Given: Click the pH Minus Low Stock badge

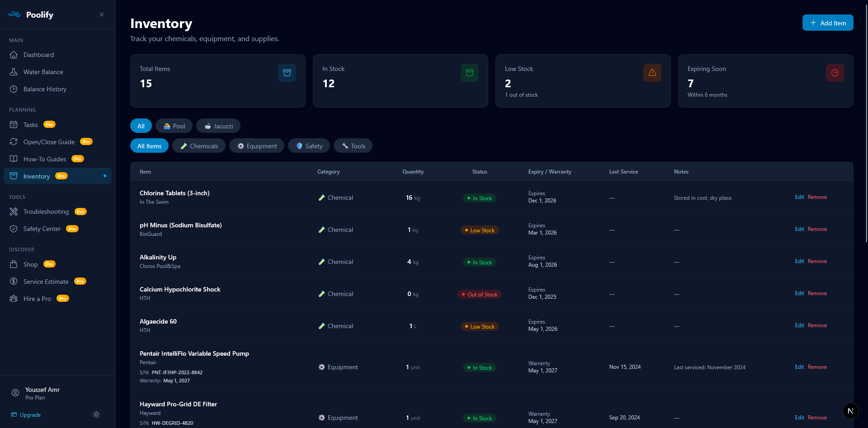Looking at the screenshot, I should (x=480, y=230).
